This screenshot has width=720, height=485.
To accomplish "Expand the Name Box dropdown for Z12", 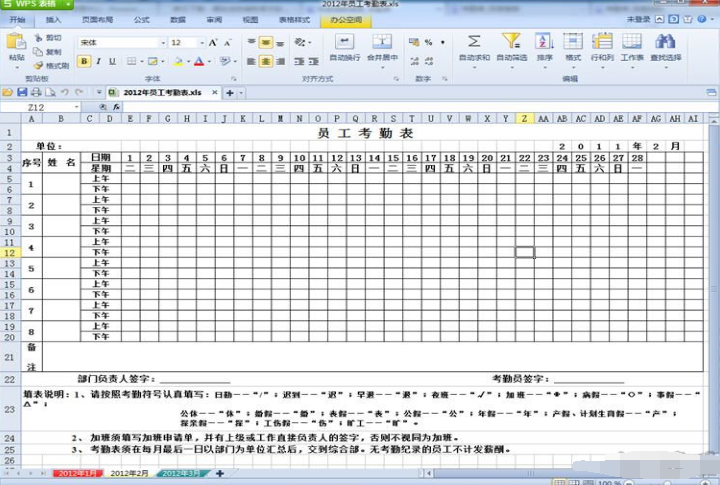I will [x=77, y=107].
